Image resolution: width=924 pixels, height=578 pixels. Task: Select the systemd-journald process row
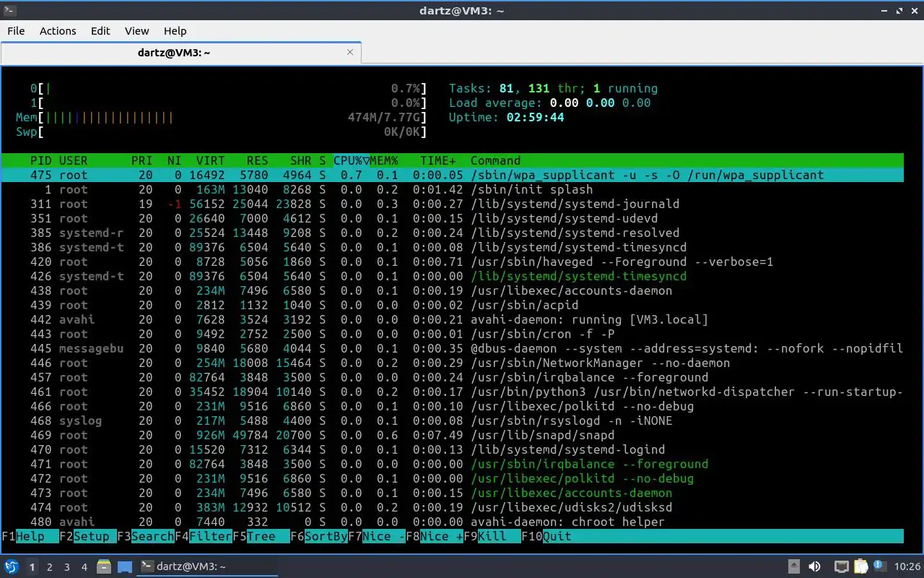click(x=452, y=204)
